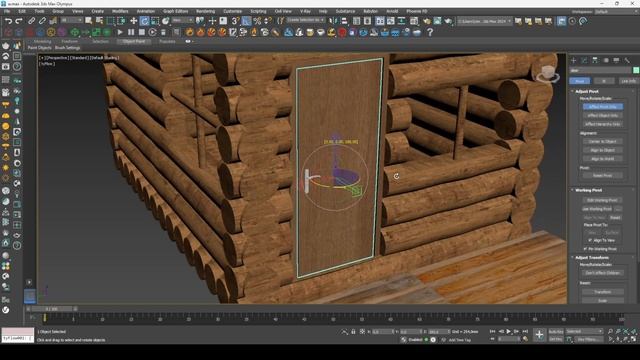Click the Mirror tool icon
This screenshot has width=640, height=360.
(x=333, y=20)
